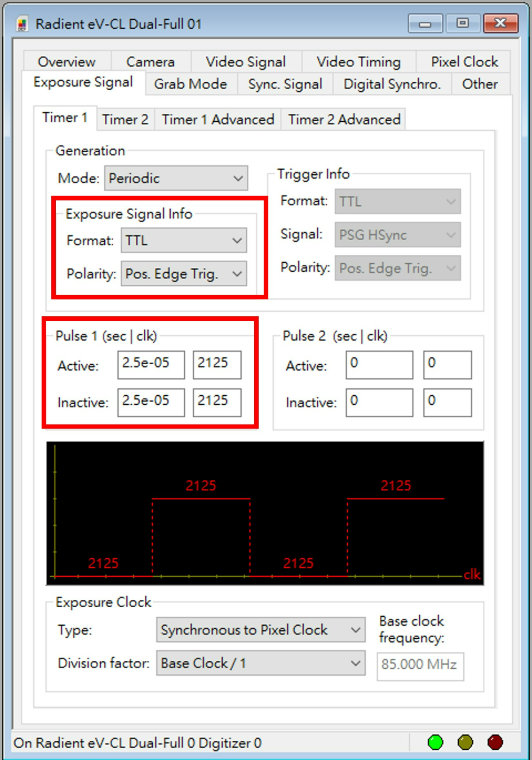Select the Timer 1 sub-tab

click(65, 118)
